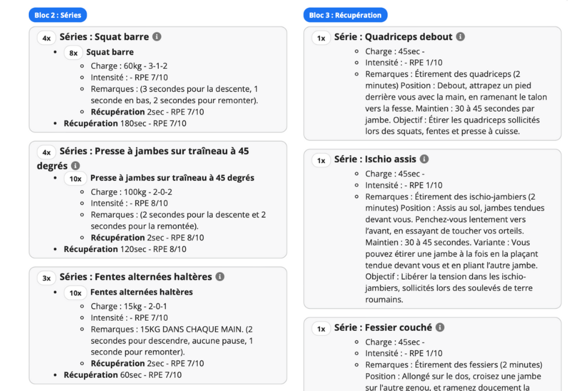
Task: Click the Série : Ischio assis heading
Action: coord(375,159)
